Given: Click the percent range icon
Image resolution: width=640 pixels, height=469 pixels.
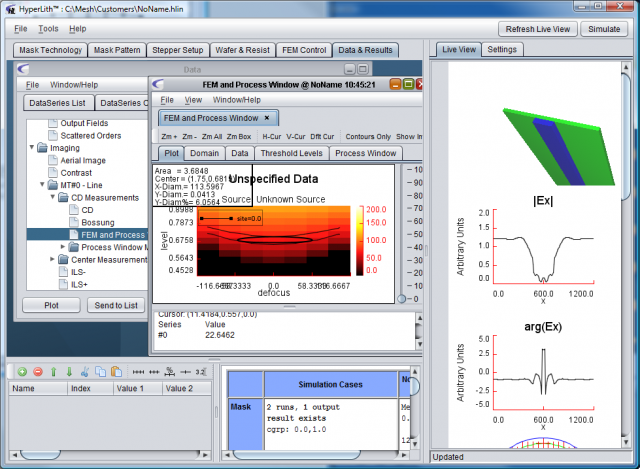Looking at the screenshot, I should pos(170,371).
